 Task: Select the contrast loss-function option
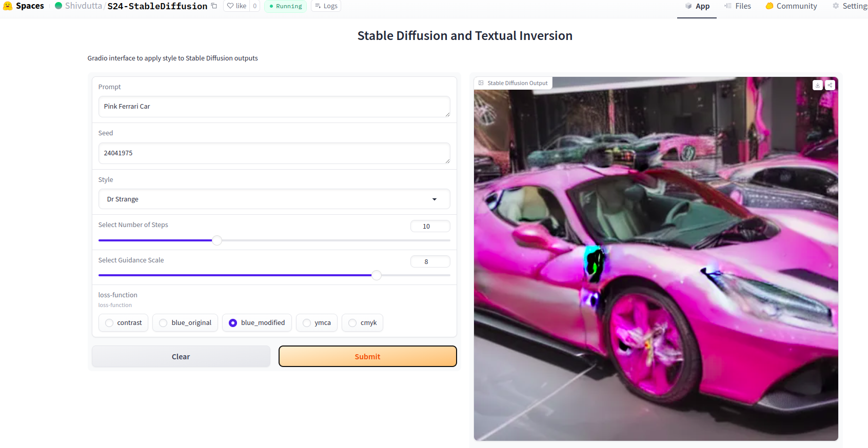[109, 323]
